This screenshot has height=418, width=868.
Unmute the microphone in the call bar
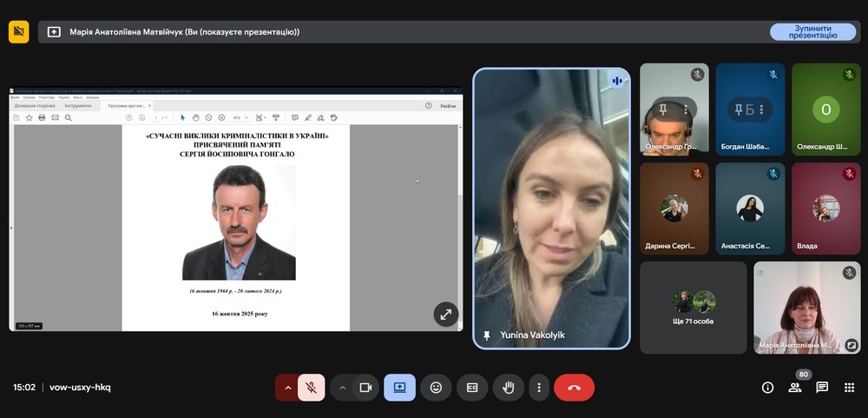pos(312,388)
